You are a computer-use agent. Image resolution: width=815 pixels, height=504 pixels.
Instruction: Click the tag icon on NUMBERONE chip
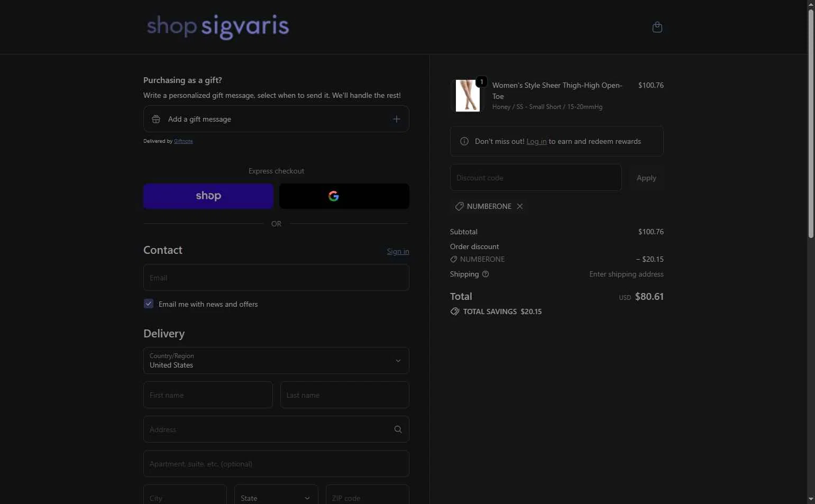coord(459,206)
